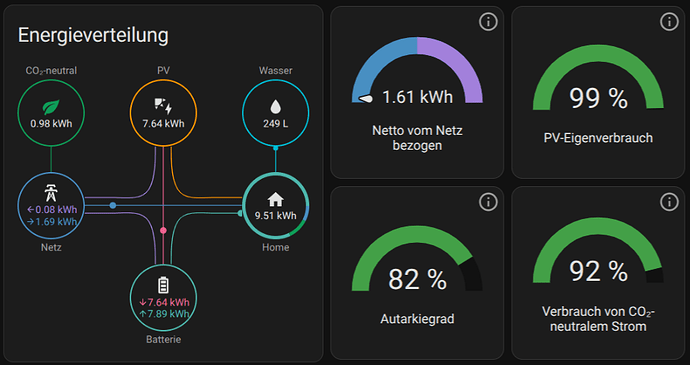Select the 0.98 kWh CO₂-neutral value
690x365 pixels.
[x=51, y=124]
